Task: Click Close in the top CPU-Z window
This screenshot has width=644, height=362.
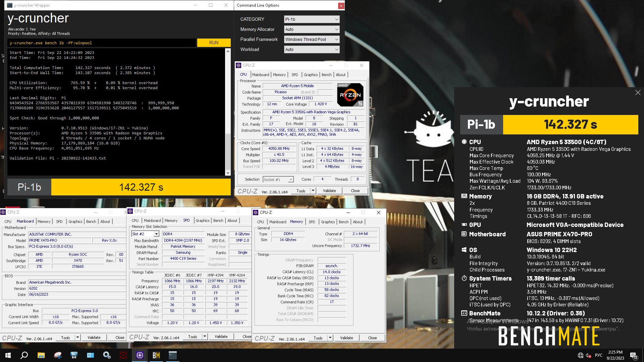Action: [355, 191]
